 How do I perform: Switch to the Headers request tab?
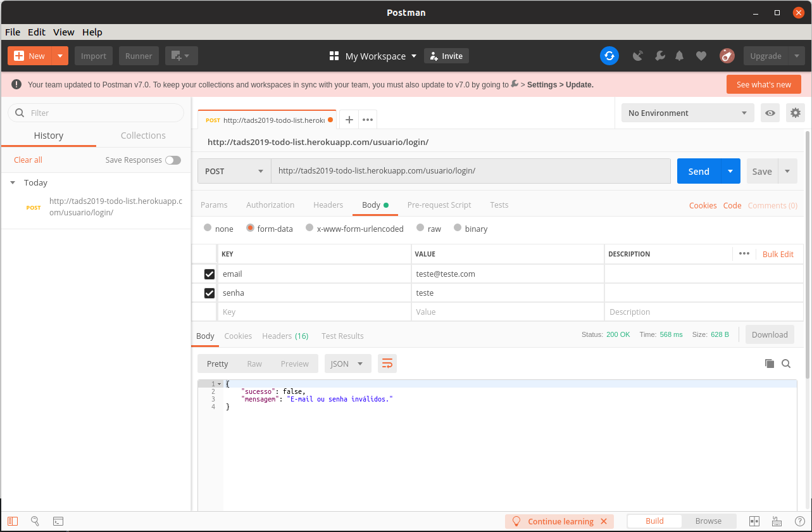click(x=328, y=205)
